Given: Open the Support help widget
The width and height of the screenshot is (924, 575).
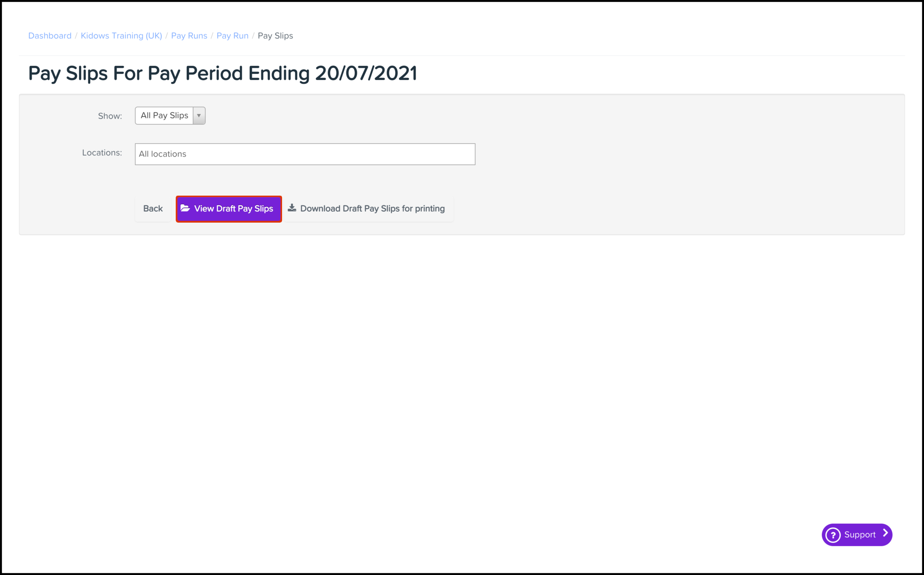Looking at the screenshot, I should pyautogui.click(x=857, y=535).
